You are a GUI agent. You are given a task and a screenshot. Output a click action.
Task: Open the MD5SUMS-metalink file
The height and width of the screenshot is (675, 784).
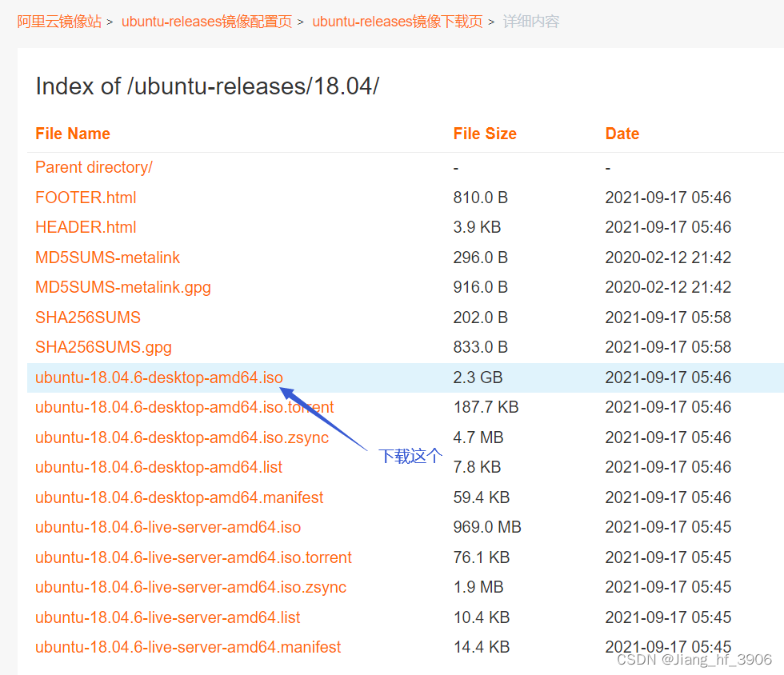point(107,257)
